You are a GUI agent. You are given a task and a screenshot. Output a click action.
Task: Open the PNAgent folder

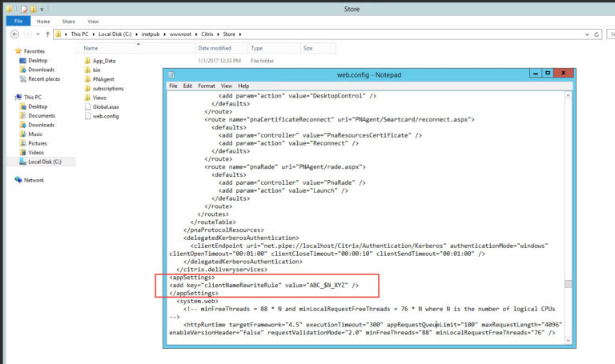tap(104, 79)
